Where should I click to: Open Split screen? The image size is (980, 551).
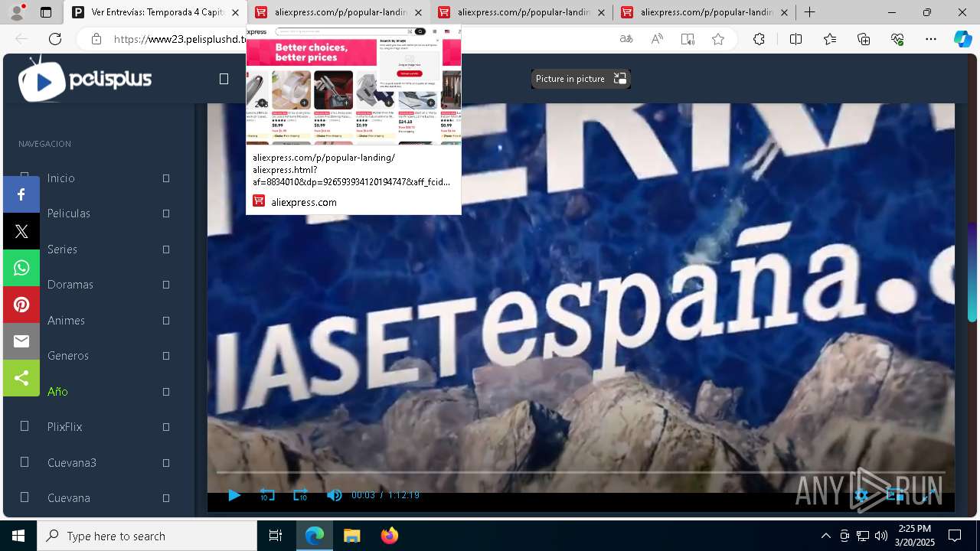click(795, 39)
